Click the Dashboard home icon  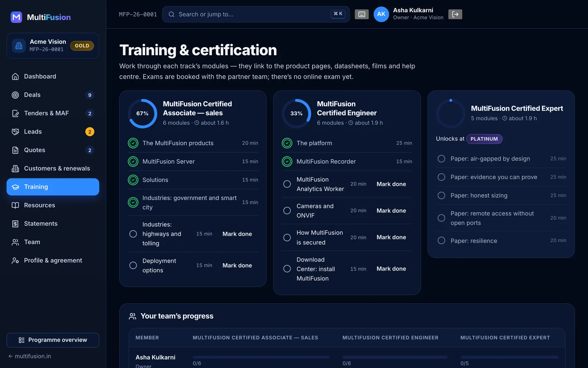[x=15, y=77]
